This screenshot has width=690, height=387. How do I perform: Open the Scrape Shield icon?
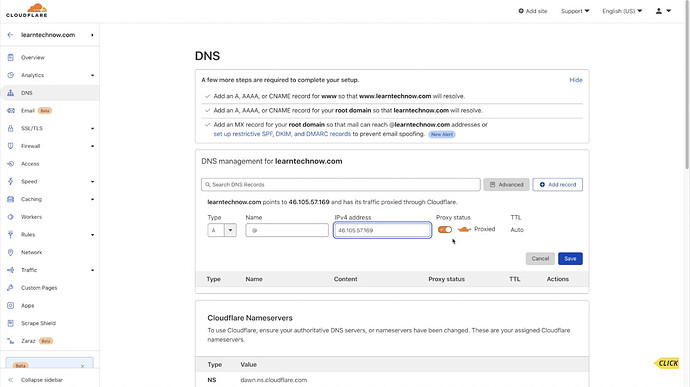click(x=11, y=323)
